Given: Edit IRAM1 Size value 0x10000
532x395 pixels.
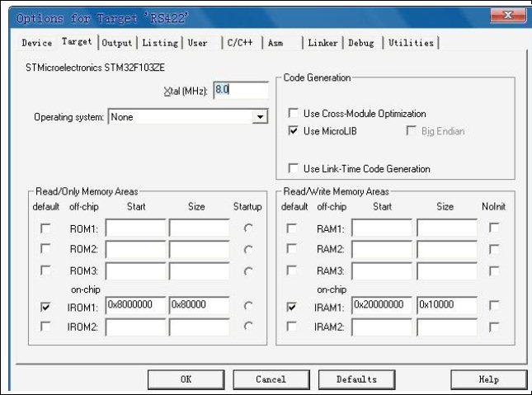Looking at the screenshot, I should coord(447,305).
